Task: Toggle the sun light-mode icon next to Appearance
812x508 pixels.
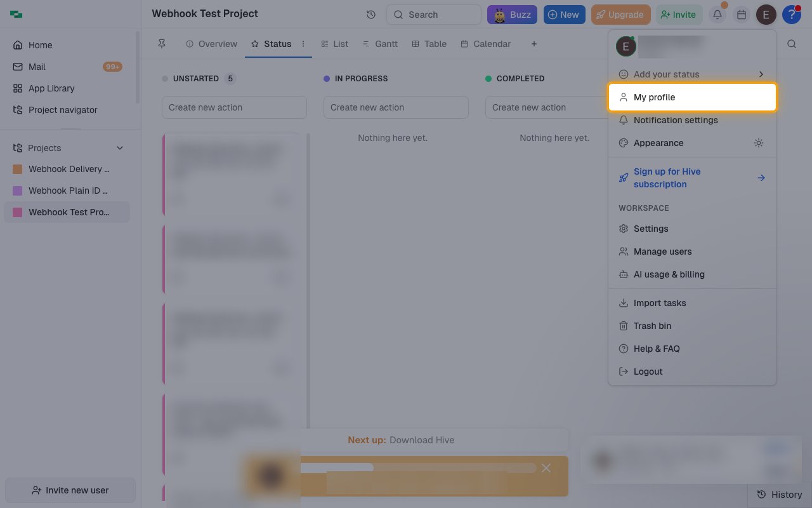Action: coord(759,143)
